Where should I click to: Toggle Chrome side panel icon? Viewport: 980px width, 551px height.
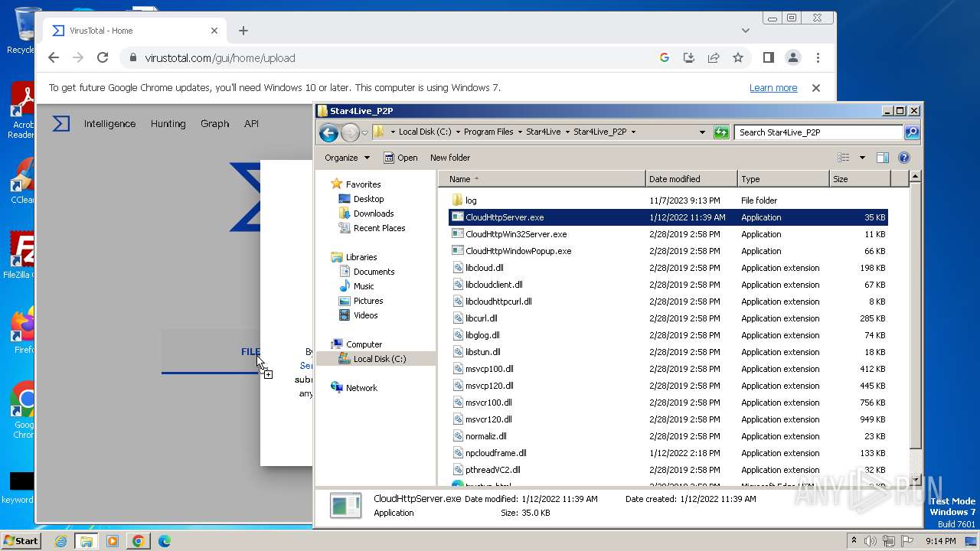769,57
